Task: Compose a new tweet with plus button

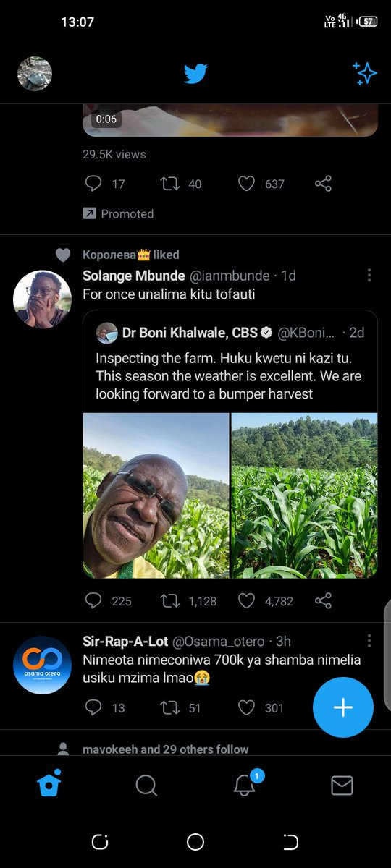Action: [x=343, y=707]
